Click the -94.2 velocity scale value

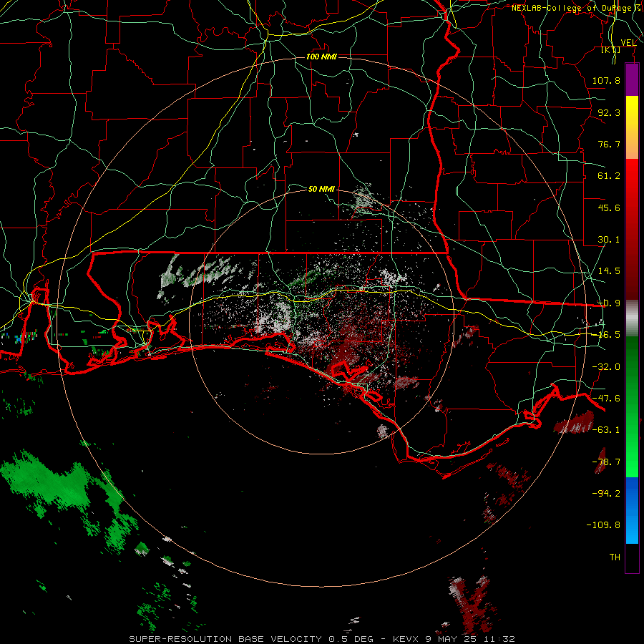coord(606,494)
